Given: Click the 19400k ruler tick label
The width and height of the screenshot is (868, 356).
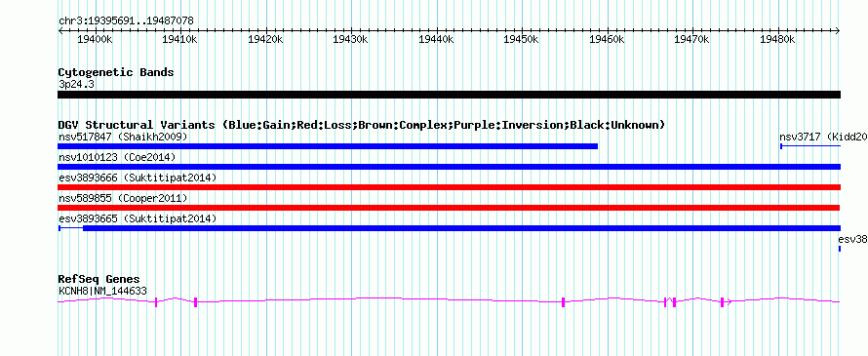Looking at the screenshot, I should tap(96, 40).
